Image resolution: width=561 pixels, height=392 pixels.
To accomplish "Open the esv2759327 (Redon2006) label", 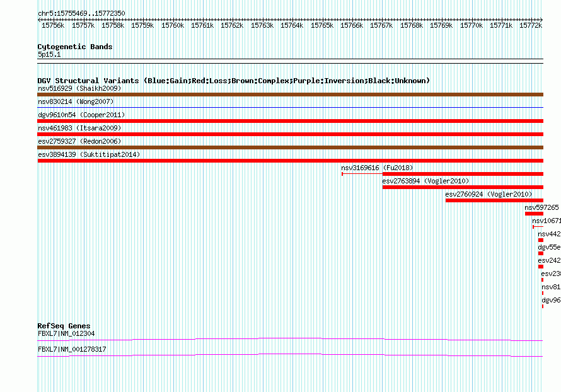I will [x=79, y=141].
